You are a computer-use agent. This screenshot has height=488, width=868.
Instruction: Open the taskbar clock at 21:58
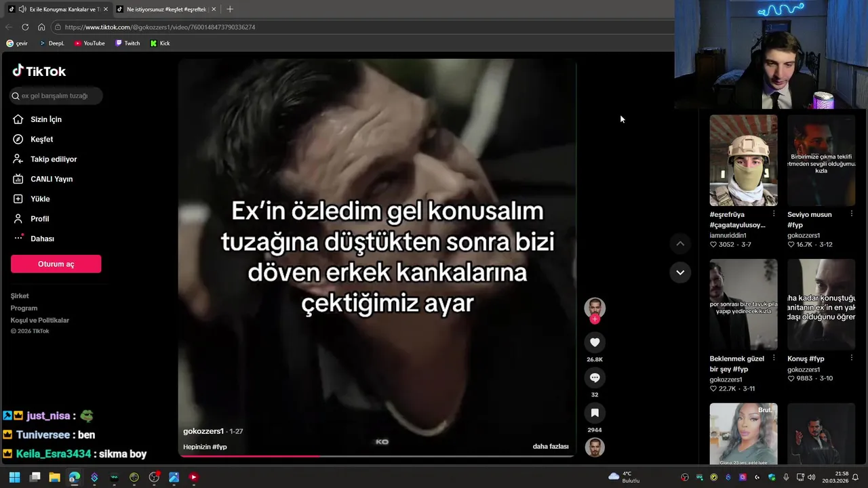point(835,477)
